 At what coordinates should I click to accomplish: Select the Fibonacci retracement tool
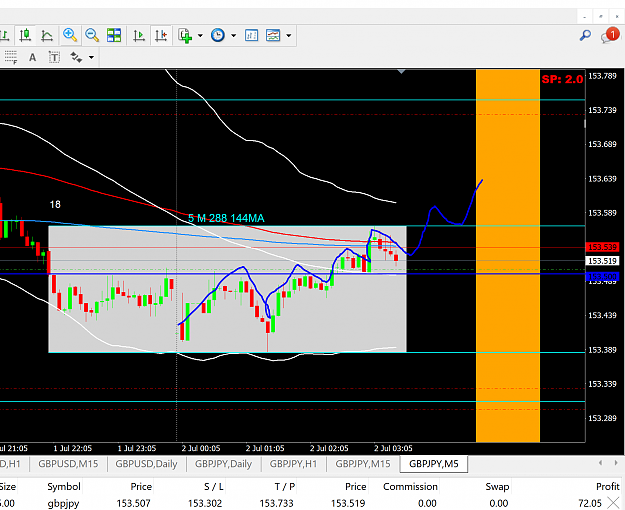click(x=10, y=57)
